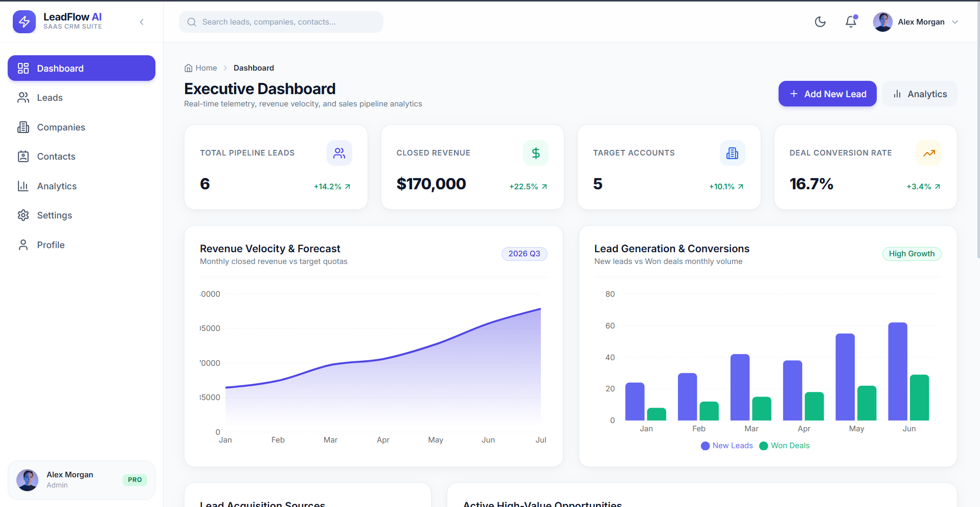Click Alex Morgan's avatar in sidebar footer

click(x=28, y=480)
